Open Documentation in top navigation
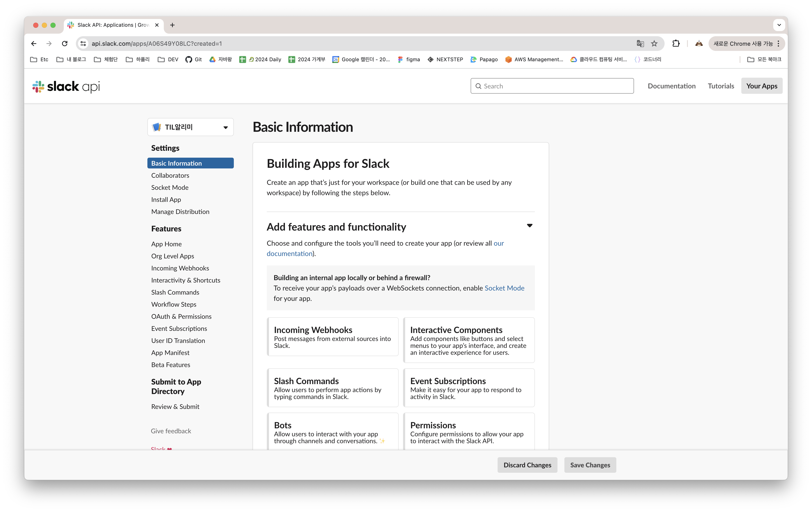 point(671,86)
